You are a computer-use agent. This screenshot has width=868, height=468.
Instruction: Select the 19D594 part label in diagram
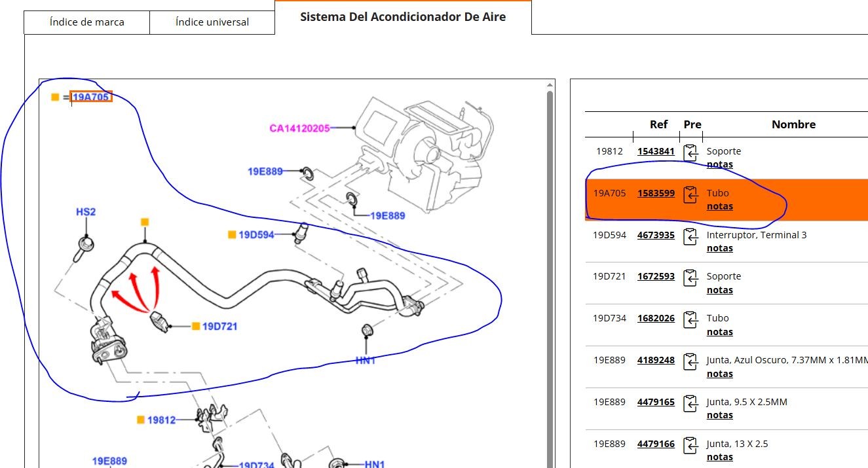pos(256,234)
